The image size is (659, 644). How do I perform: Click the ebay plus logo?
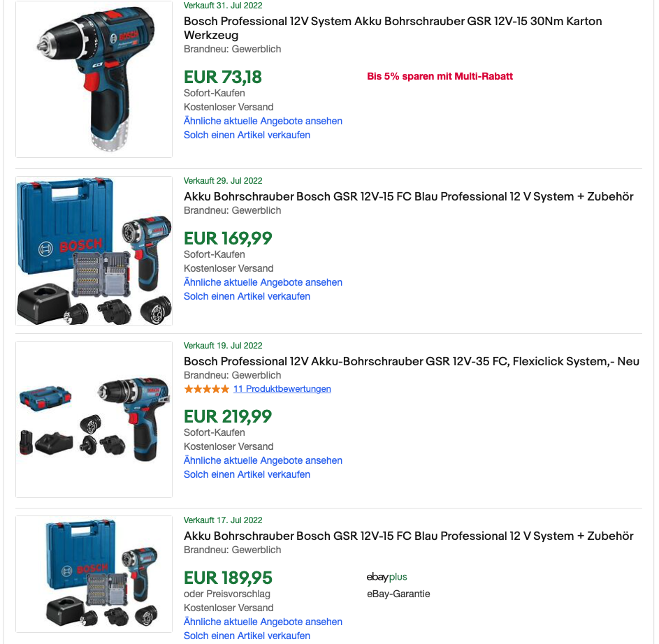pos(386,577)
